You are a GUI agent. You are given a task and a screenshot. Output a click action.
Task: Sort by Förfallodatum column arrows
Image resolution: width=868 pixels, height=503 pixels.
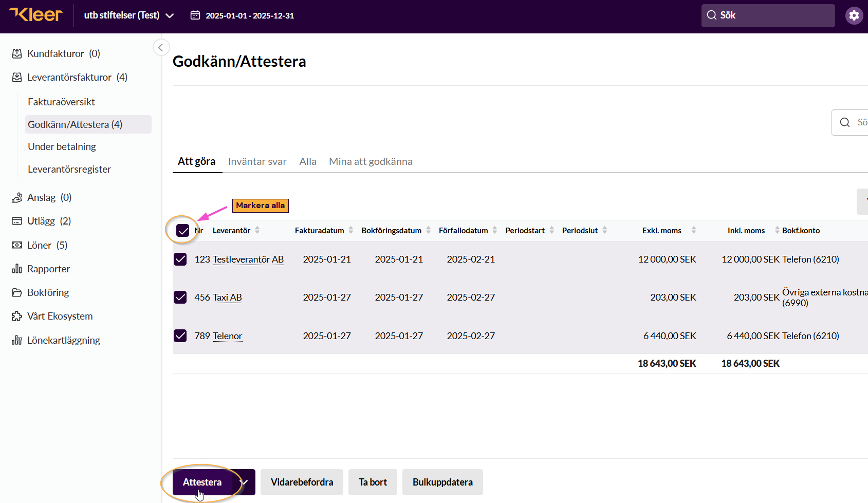tap(494, 230)
